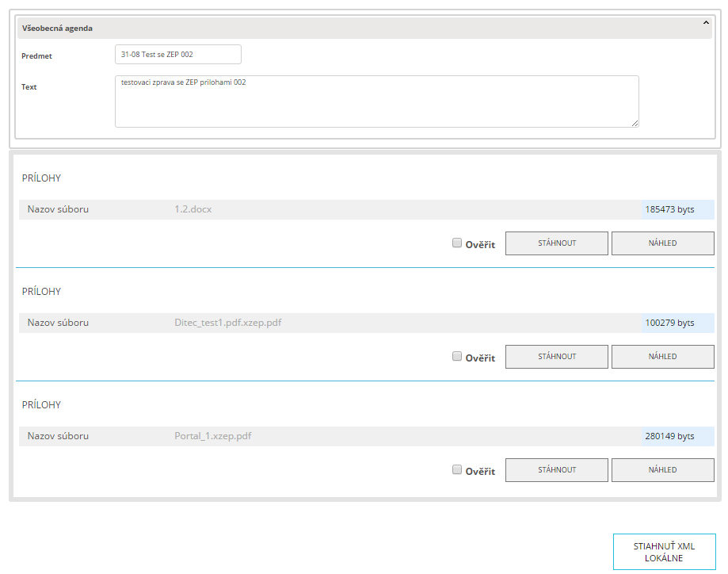Click the Všeobecná agenda header title
The width and height of the screenshot is (728, 574).
pos(58,29)
